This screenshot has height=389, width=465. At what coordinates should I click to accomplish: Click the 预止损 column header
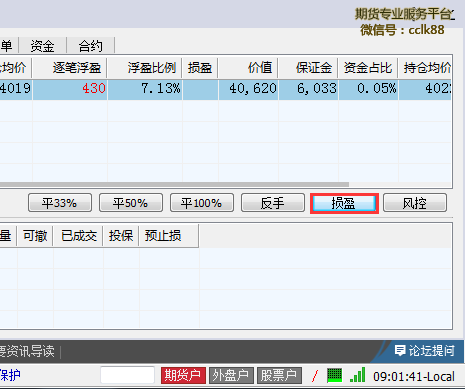coord(169,236)
